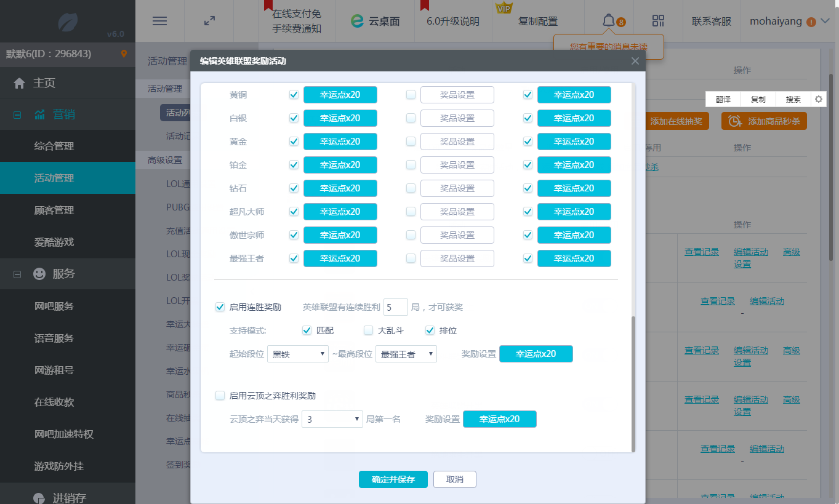Click the 奖品设置 button in the 铂金 row
The image size is (839, 504).
tap(457, 165)
